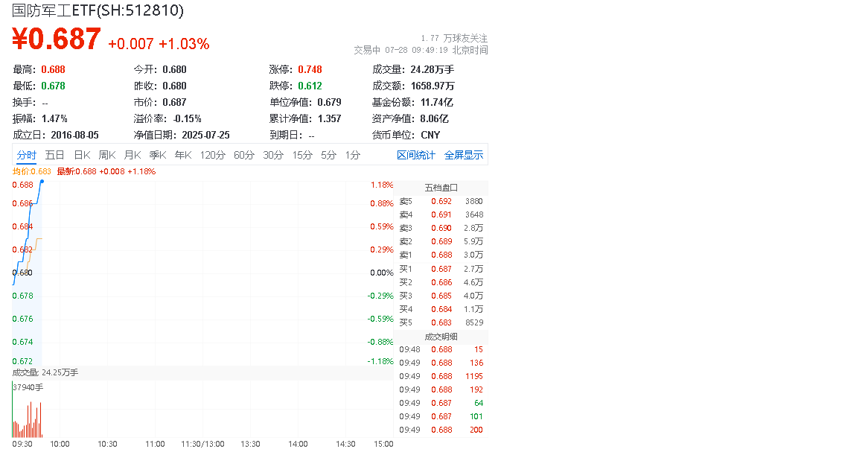Click the 均价:0.683 label above the chart

[31, 172]
